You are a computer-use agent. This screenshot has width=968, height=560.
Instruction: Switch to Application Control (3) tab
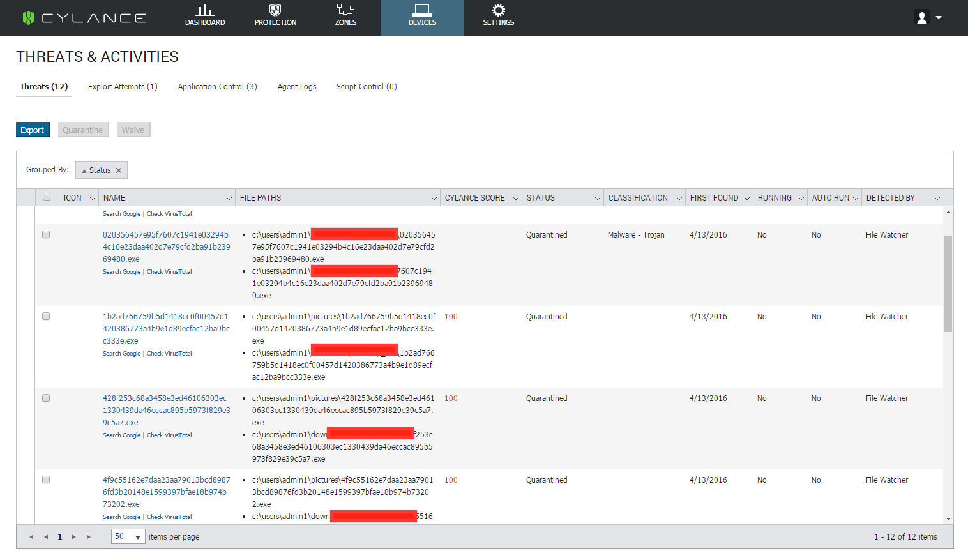pyautogui.click(x=218, y=87)
